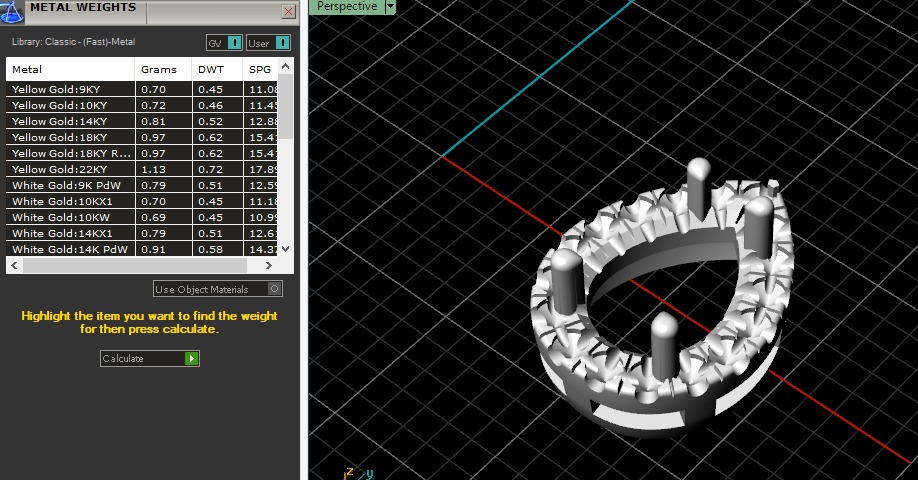Screen dimensions: 918x480
Task: Click DWT value 0.58 in table
Action: click(217, 249)
